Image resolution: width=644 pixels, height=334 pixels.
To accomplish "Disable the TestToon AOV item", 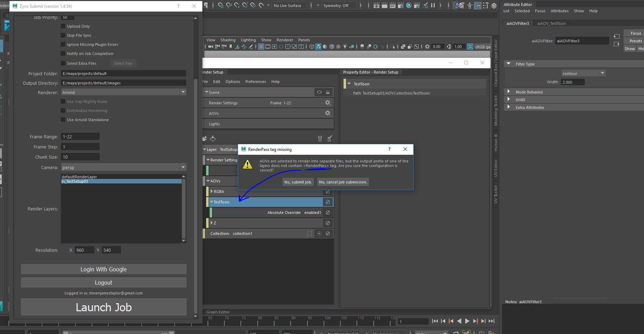I will [327, 202].
